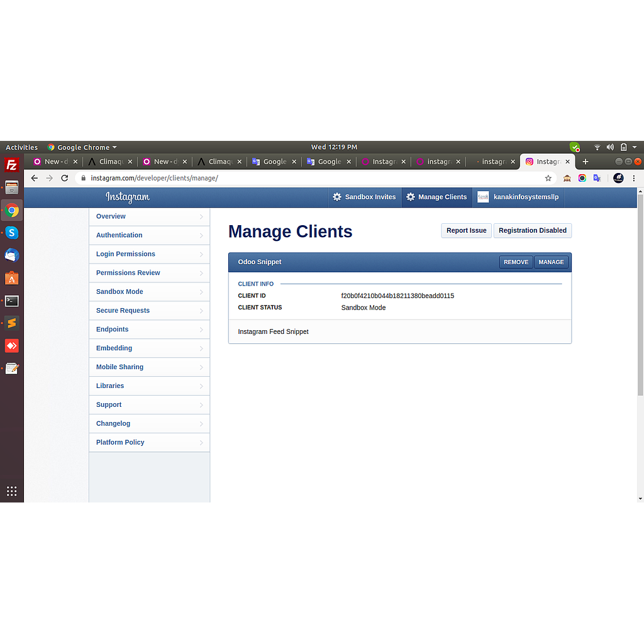
Task: Click the site lock icon in address bar
Action: click(x=84, y=178)
